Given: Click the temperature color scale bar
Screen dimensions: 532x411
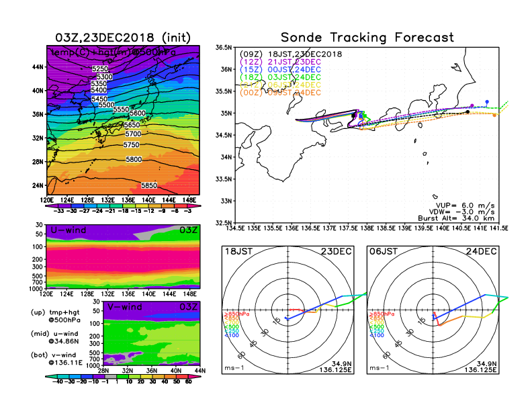Looking at the screenshot, I should tap(123, 205).
